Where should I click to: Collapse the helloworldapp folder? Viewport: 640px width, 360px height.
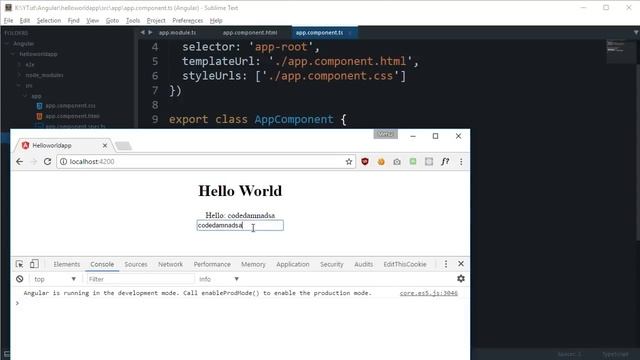(x=13, y=54)
